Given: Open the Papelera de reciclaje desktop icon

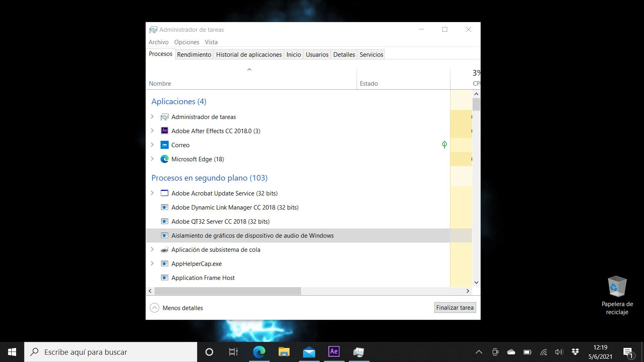Looking at the screenshot, I should (617, 296).
